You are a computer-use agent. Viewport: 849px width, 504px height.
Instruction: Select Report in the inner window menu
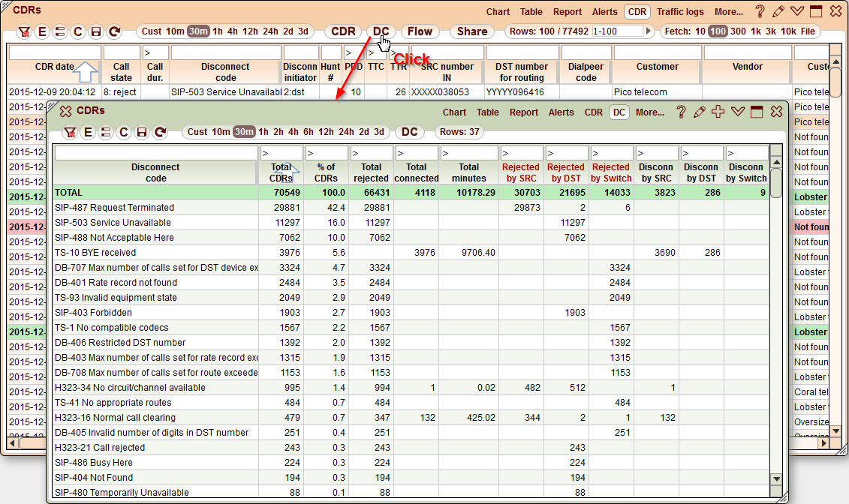(x=523, y=112)
